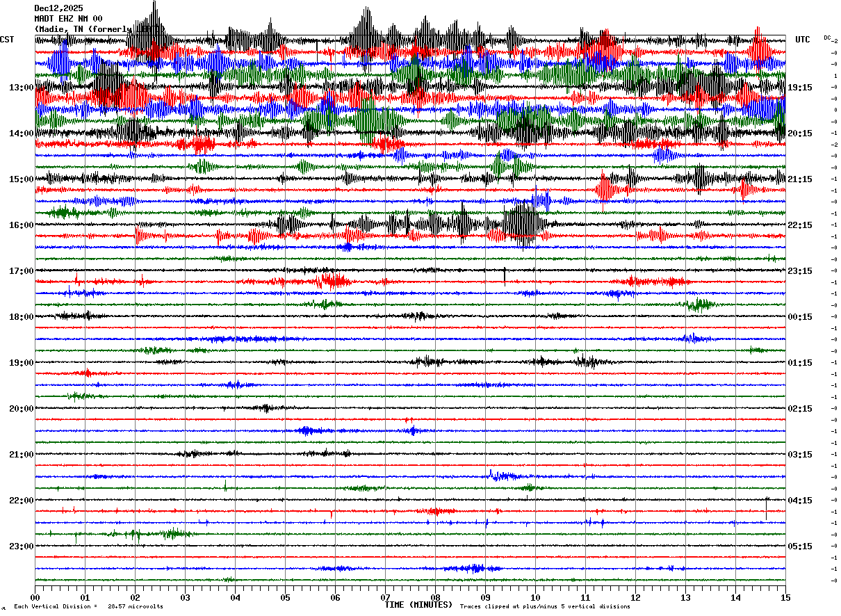Select the 18:00 CST row label
The image size is (841, 616).
(x=22, y=317)
